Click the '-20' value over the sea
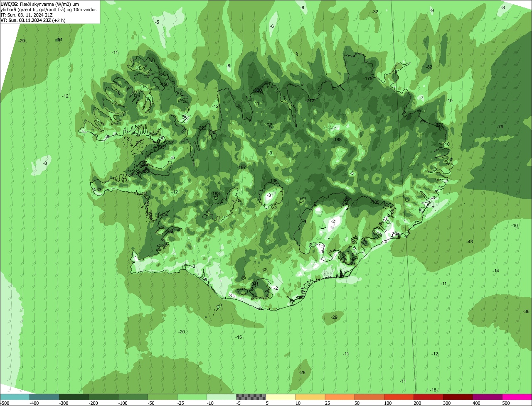This screenshot has height=406, width=532. click(181, 332)
